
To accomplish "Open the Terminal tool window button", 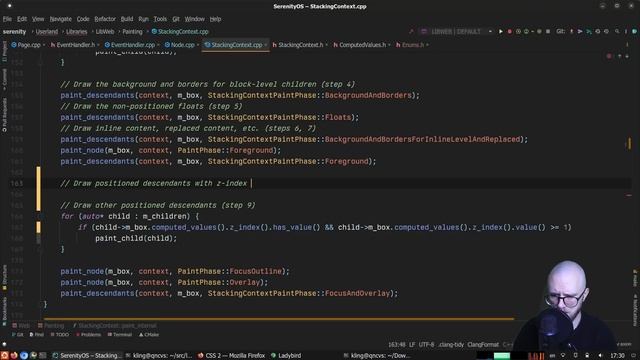I will click(x=120, y=335).
